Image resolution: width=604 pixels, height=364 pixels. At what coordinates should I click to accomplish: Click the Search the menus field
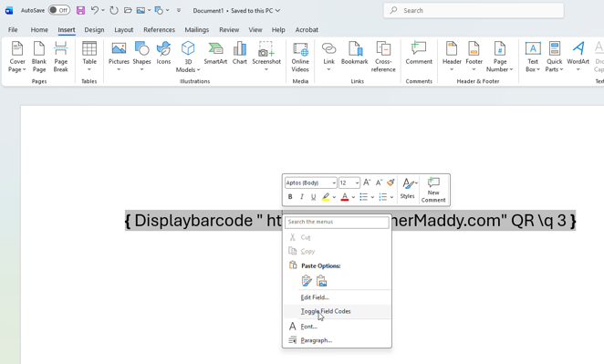pos(337,222)
